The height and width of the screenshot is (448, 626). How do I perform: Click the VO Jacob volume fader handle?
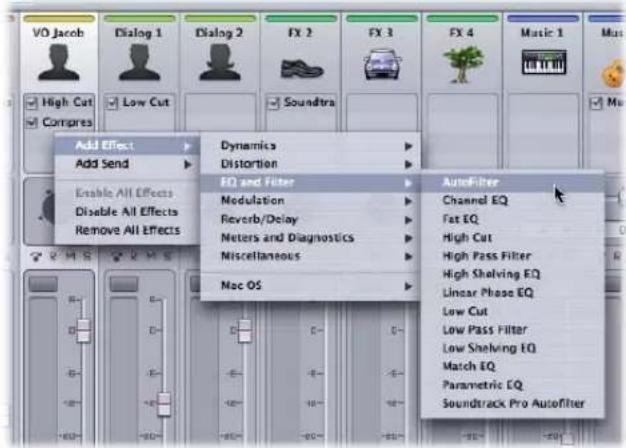[x=83, y=331]
